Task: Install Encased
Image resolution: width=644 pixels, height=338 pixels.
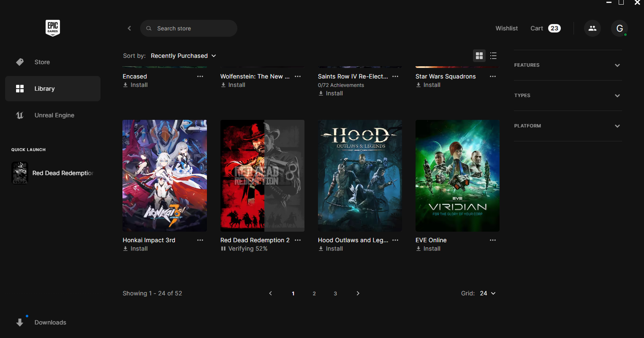Action: pos(135,85)
